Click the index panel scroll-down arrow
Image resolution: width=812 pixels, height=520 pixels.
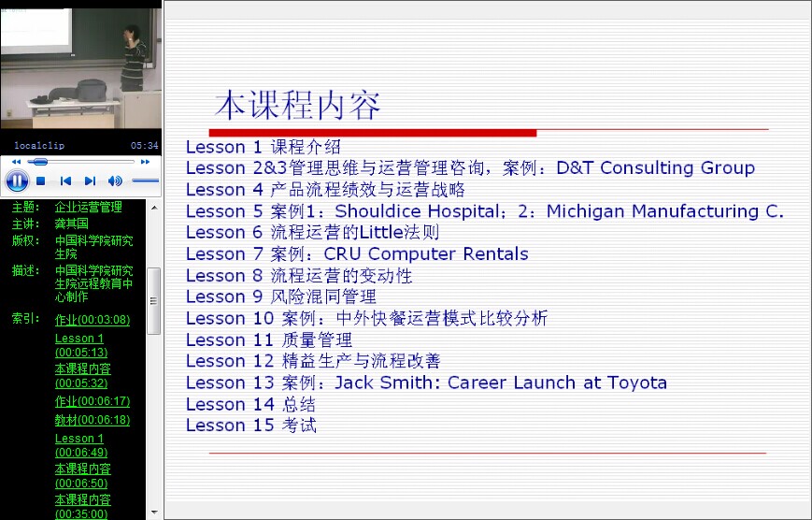[x=154, y=513]
